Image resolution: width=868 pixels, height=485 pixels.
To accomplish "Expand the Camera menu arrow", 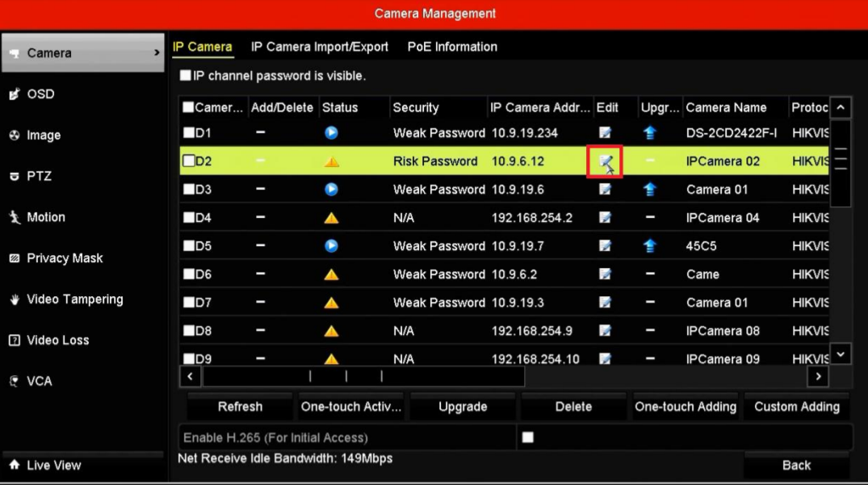I will [156, 53].
